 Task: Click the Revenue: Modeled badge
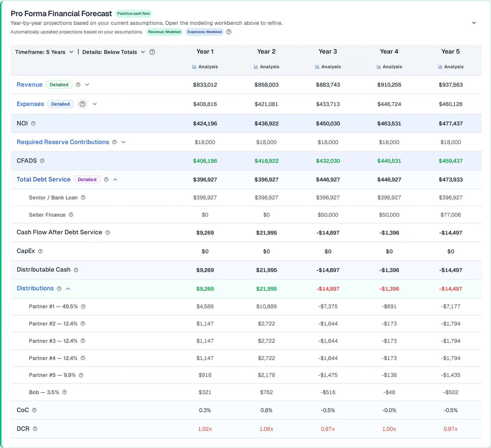tap(164, 32)
